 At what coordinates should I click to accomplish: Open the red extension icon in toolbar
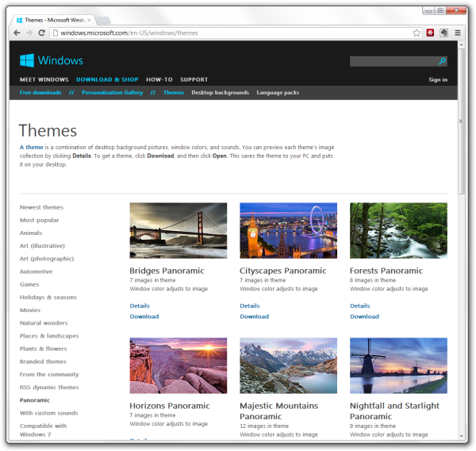(430, 33)
